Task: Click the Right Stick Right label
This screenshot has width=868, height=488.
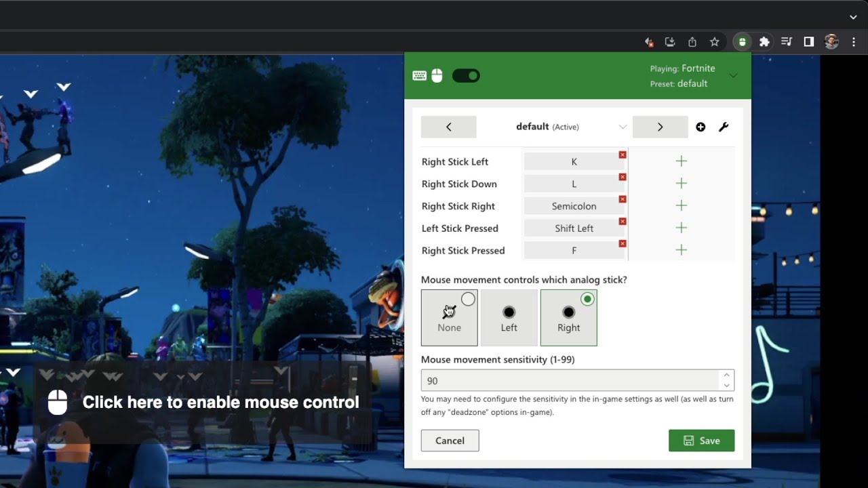Action: pyautogui.click(x=458, y=206)
